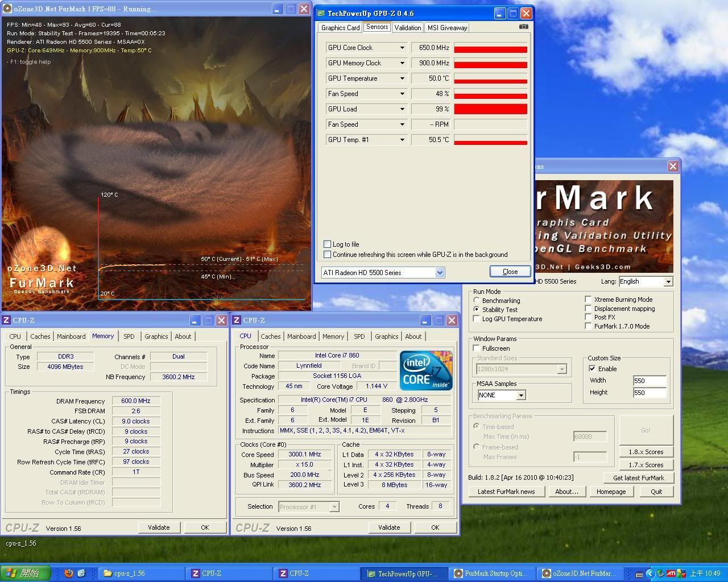Click Validate in the Memory CPU-Z window
Image resolution: width=728 pixels, height=582 pixels.
coord(159,527)
